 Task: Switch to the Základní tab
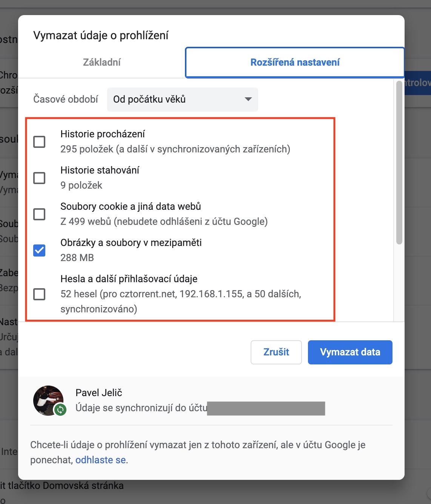102,62
